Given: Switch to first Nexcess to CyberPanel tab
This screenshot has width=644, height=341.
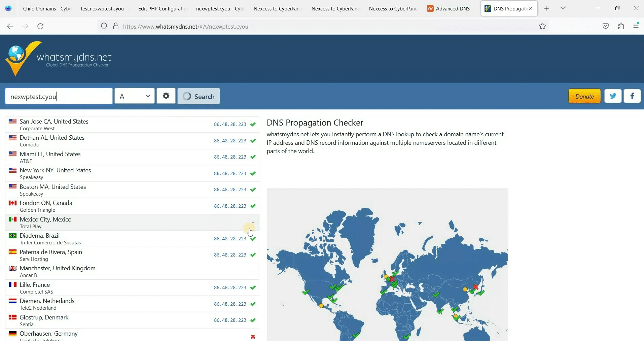Looking at the screenshot, I should [277, 8].
